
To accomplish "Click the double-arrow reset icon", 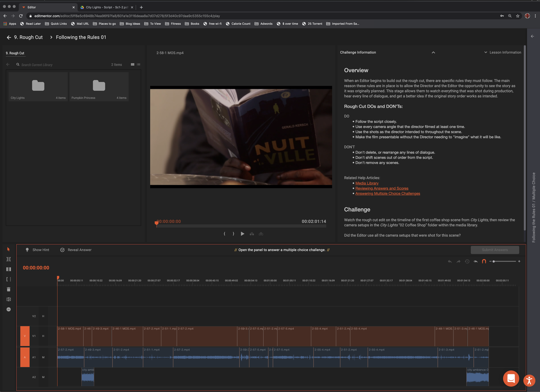I will pyautogui.click(x=475, y=261).
